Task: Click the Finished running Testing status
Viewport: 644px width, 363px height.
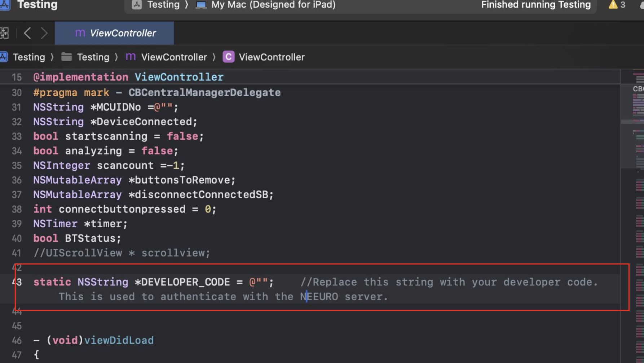Action: pos(535,5)
